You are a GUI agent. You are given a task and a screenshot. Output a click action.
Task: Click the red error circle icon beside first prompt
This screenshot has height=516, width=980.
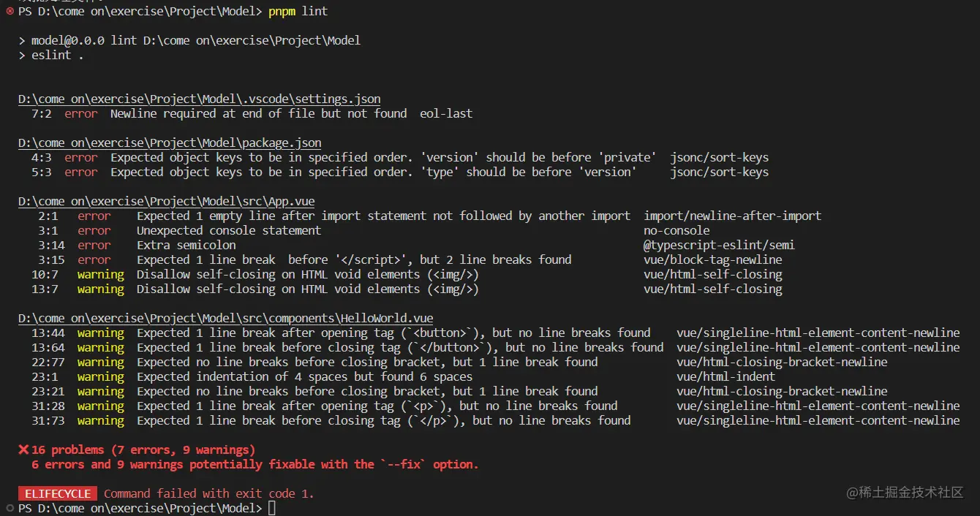pyautogui.click(x=10, y=11)
